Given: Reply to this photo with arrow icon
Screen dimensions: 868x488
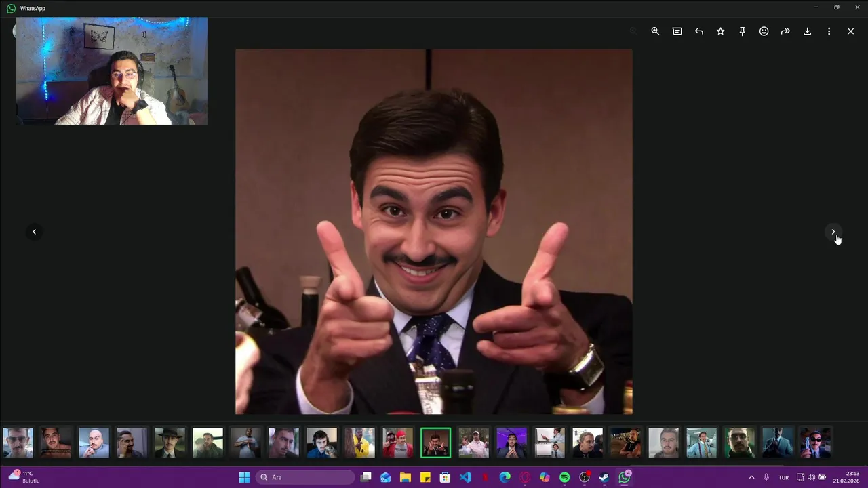Looking at the screenshot, I should (x=698, y=31).
